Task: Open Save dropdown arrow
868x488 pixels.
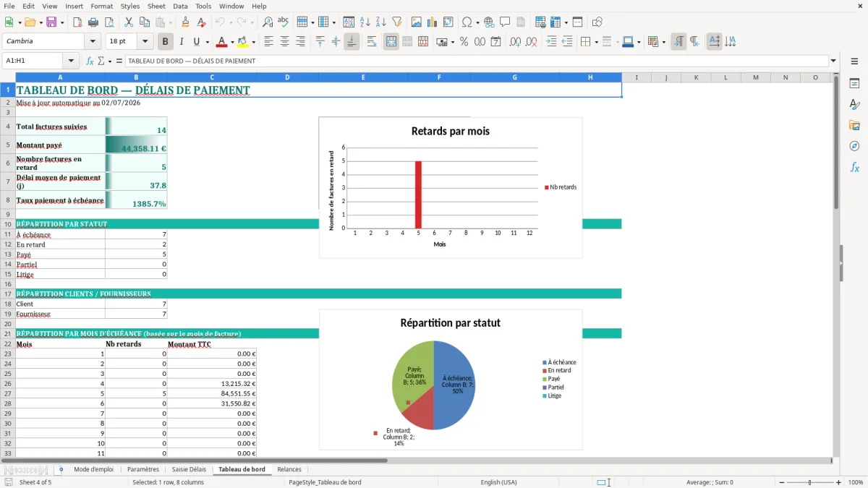Action: 62,22
